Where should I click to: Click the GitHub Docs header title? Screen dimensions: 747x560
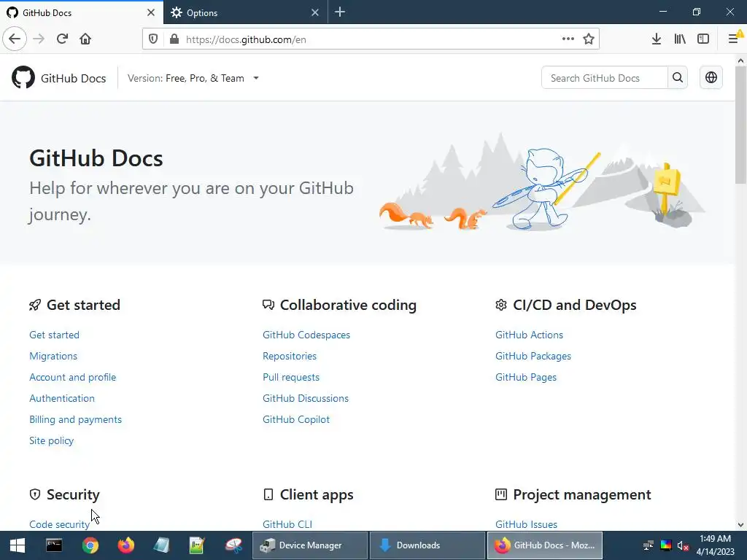point(74,78)
